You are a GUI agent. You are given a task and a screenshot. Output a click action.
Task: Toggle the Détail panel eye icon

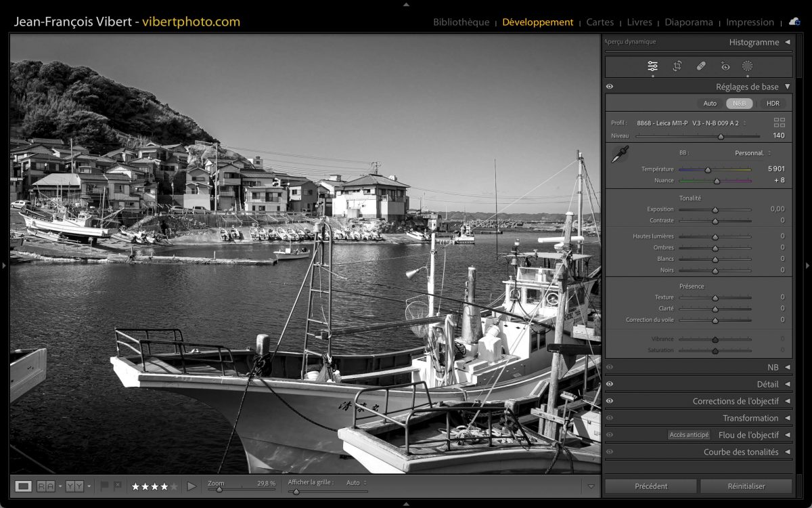[x=610, y=384]
